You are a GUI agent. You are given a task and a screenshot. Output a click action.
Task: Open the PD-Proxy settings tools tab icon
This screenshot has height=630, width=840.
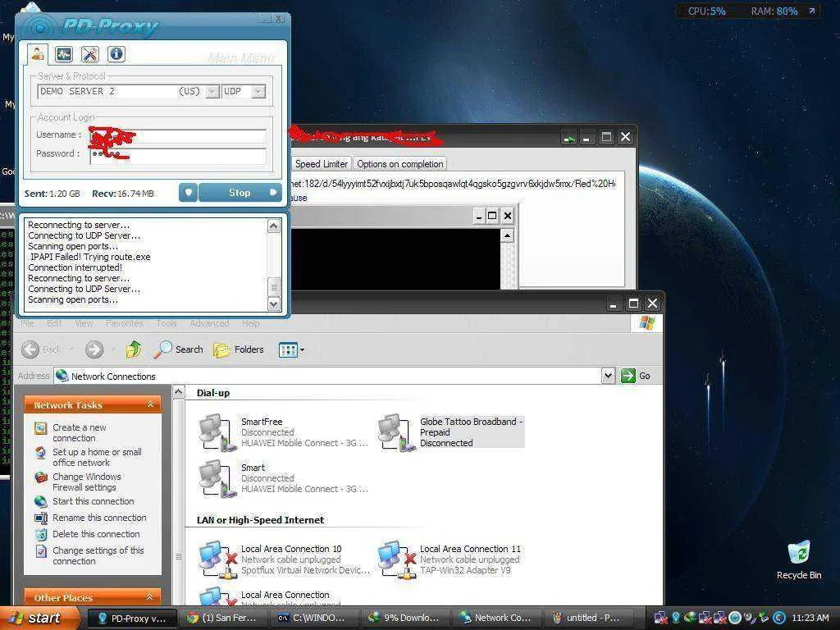click(90, 54)
